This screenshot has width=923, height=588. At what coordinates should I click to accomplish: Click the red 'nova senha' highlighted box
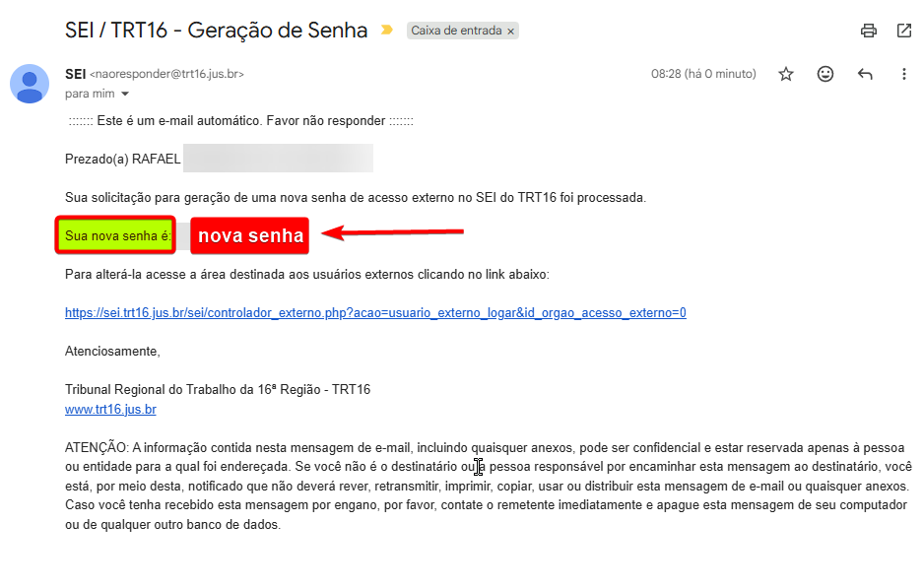pyautogui.click(x=249, y=235)
